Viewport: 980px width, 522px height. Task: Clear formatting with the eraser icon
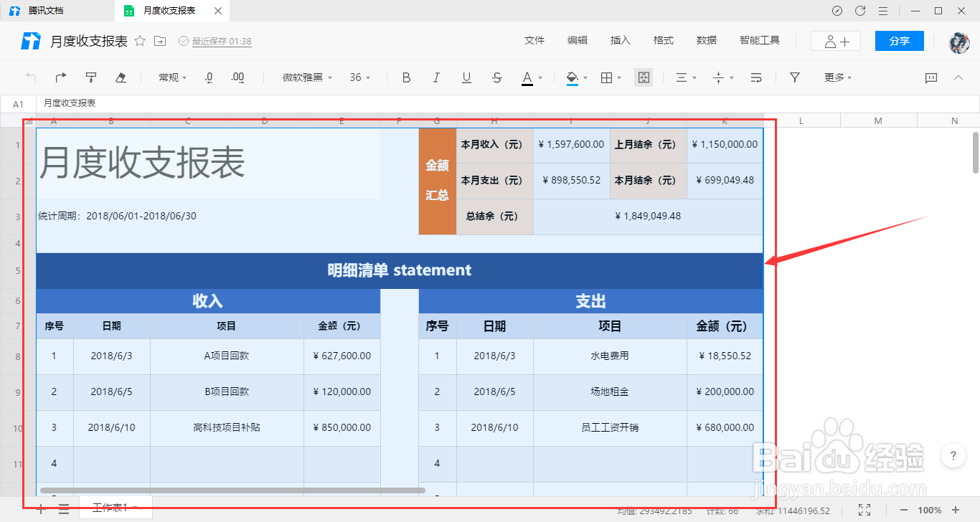pos(121,77)
